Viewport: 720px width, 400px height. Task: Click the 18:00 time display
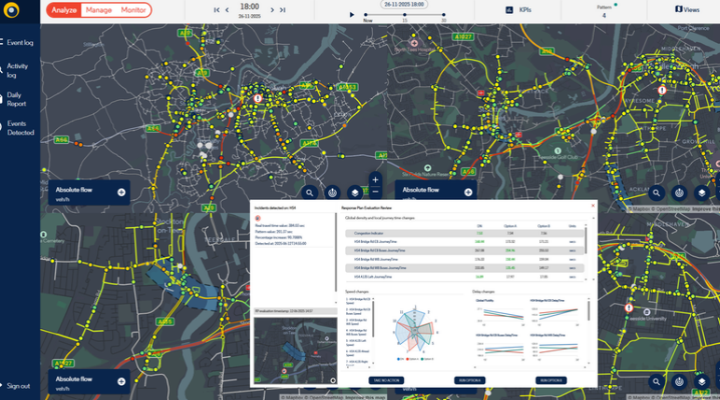click(249, 7)
